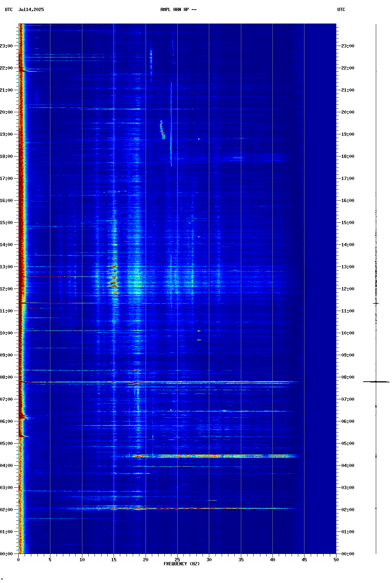Click 20:00 on the left time axis
The width and height of the screenshot is (392, 583).
tap(6, 112)
